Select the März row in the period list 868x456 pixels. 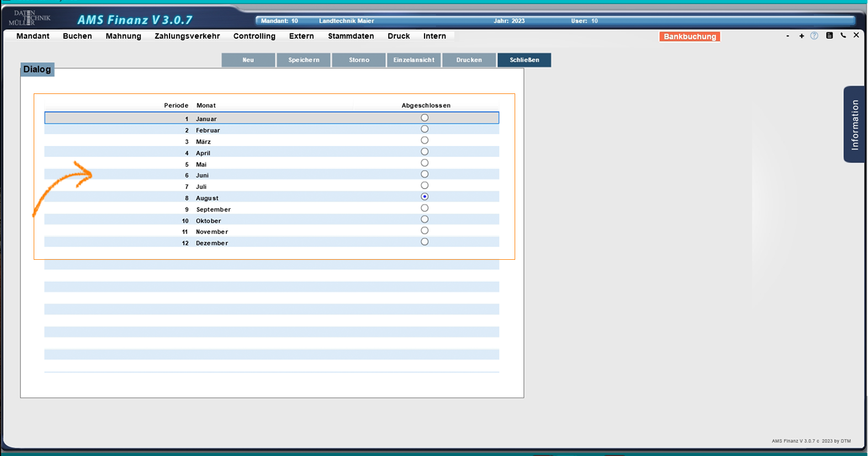pyautogui.click(x=203, y=141)
